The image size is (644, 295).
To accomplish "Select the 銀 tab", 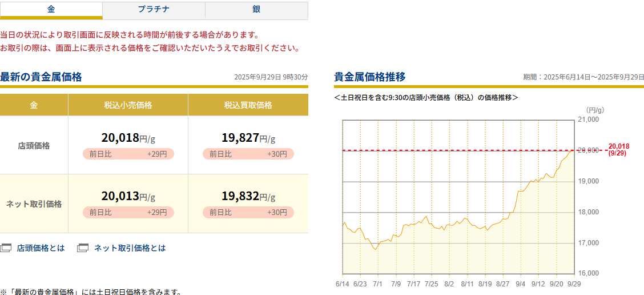I will tap(256, 10).
